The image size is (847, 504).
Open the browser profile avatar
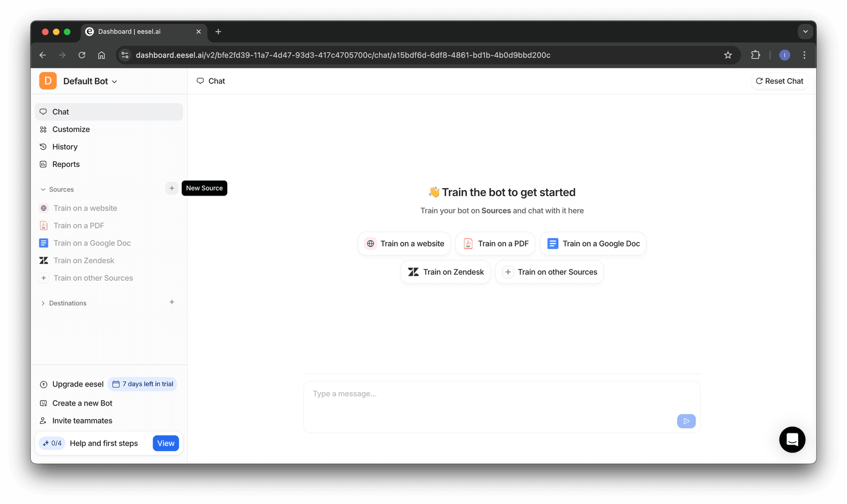[x=784, y=55]
